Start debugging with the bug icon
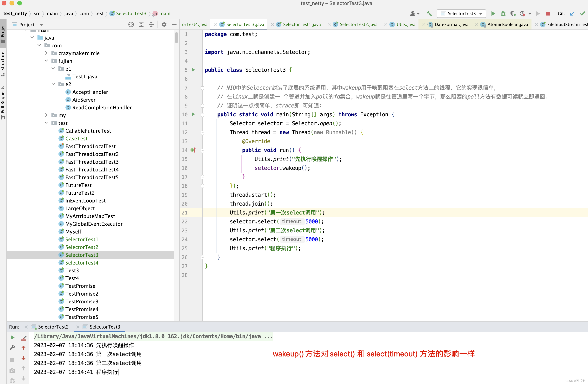The width and height of the screenshot is (588, 384). click(503, 14)
